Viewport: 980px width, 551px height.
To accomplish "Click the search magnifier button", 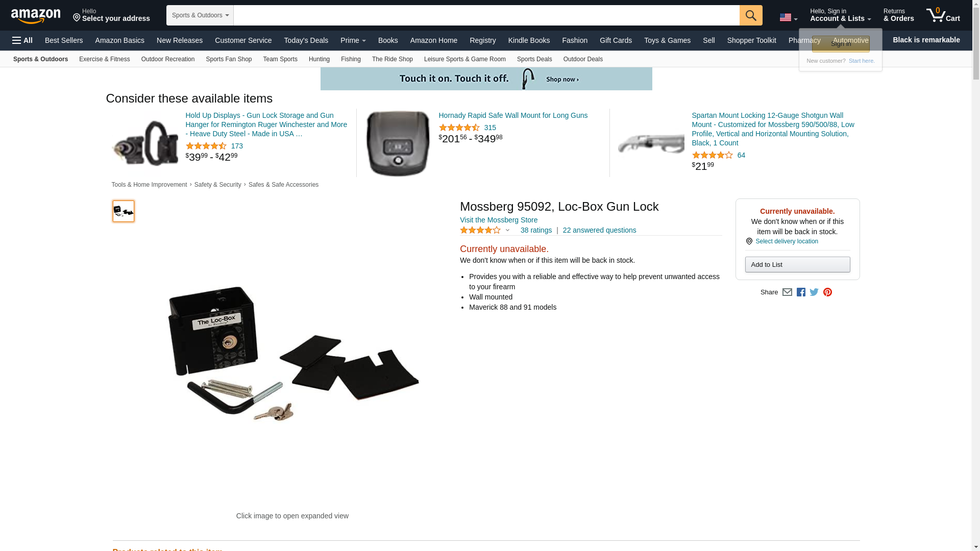I will tap(750, 15).
